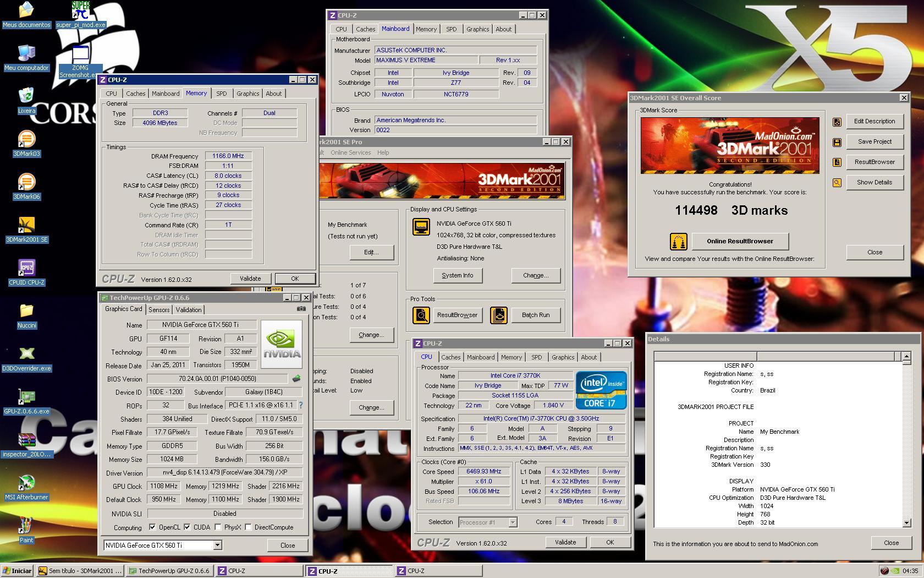Launch 3DMark03 desktop shortcut

(x=26, y=144)
